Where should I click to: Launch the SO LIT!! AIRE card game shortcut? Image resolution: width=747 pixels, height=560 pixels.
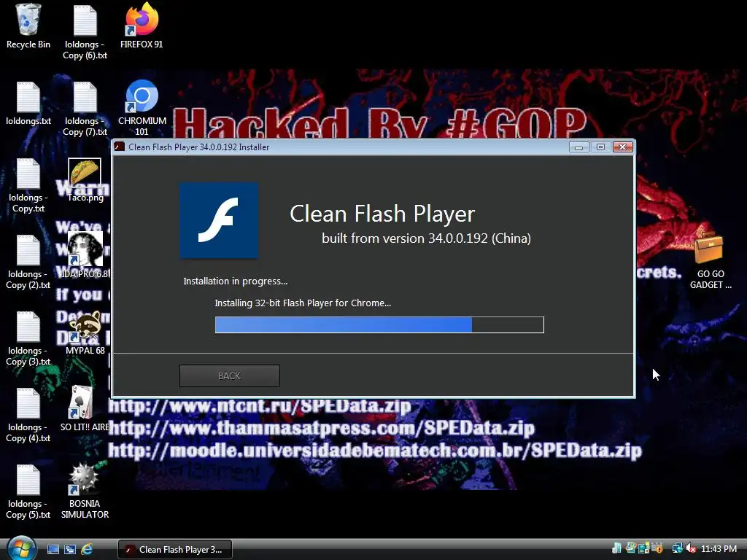coord(85,408)
